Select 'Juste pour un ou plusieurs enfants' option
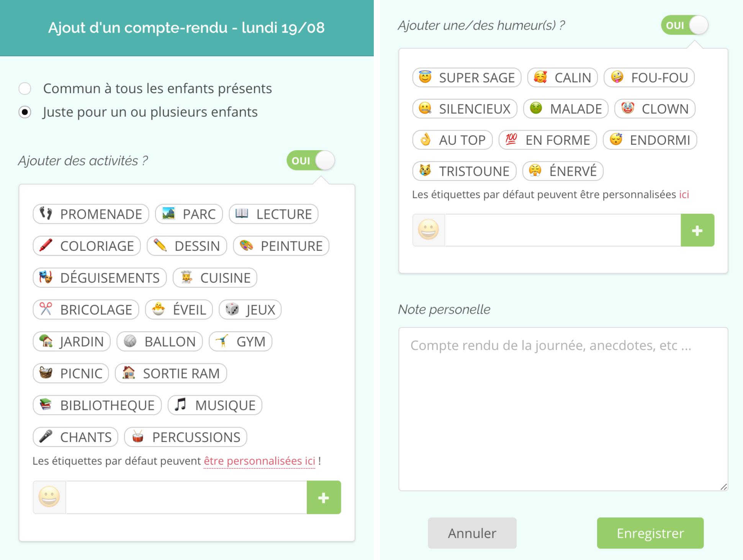 click(25, 112)
